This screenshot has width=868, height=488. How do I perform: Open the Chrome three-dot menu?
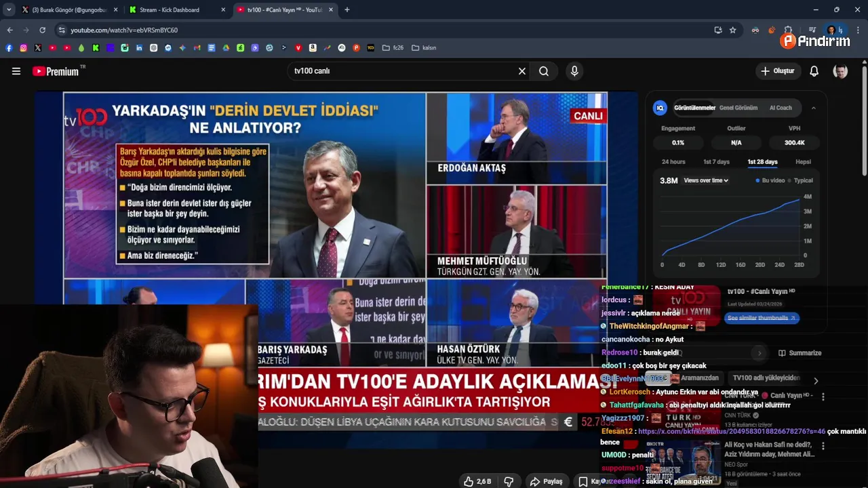coord(858,30)
